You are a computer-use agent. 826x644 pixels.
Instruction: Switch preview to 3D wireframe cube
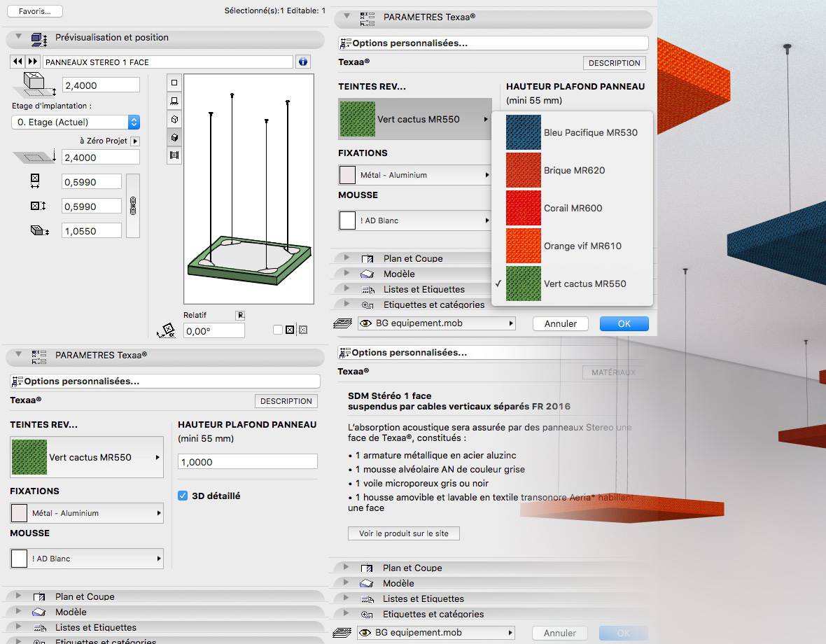[x=174, y=119]
